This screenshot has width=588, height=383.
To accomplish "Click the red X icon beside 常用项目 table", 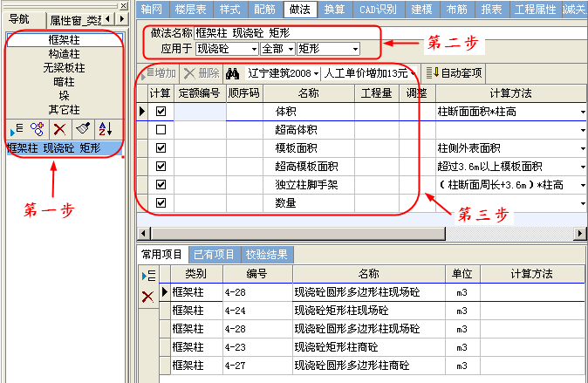I will 148,297.
